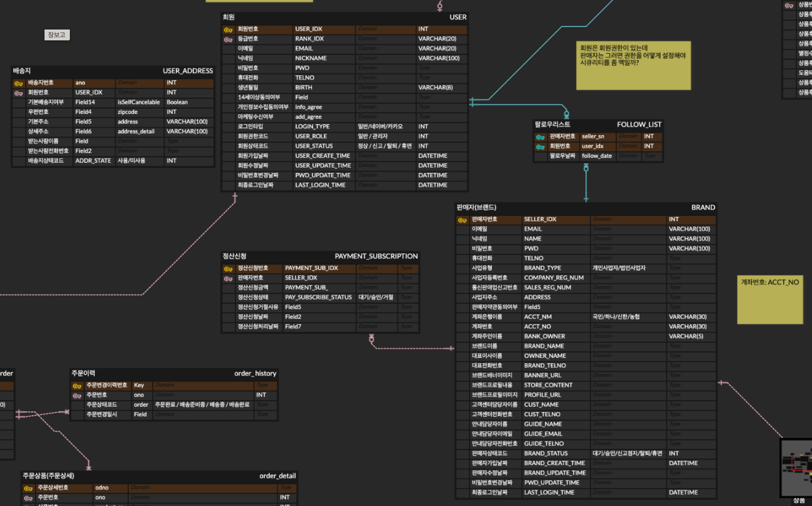Click the primary key icon of 주문변경이력번호 in order_history
The image size is (812, 506).
tap(77, 386)
